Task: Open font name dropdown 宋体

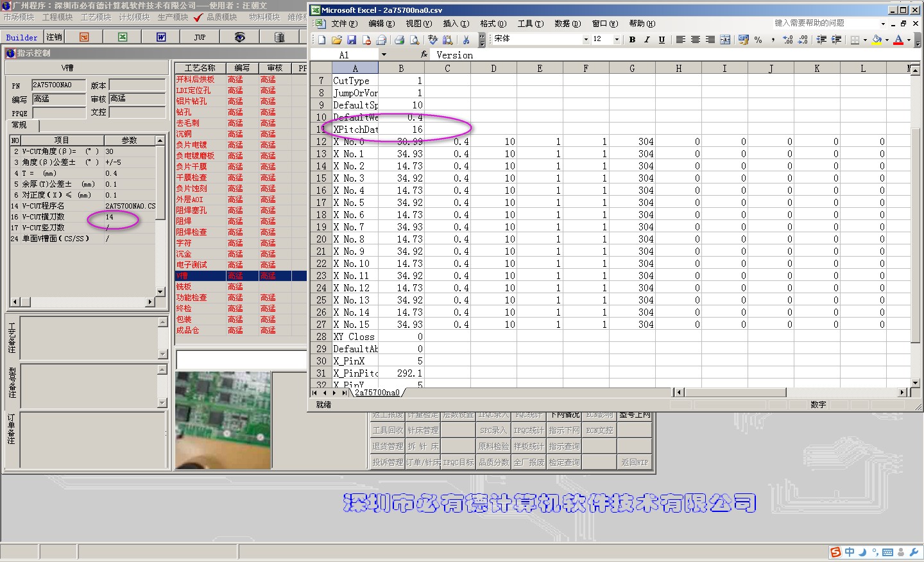Action: coord(586,39)
